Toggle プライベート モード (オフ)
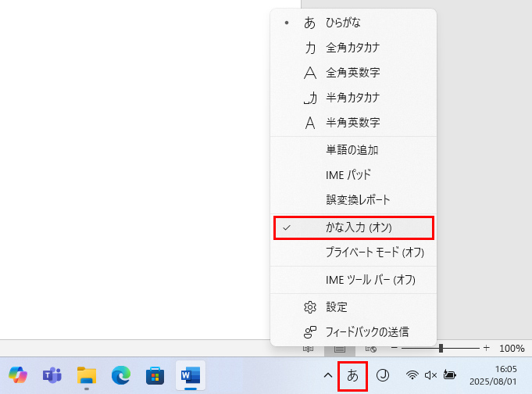 click(x=353, y=253)
